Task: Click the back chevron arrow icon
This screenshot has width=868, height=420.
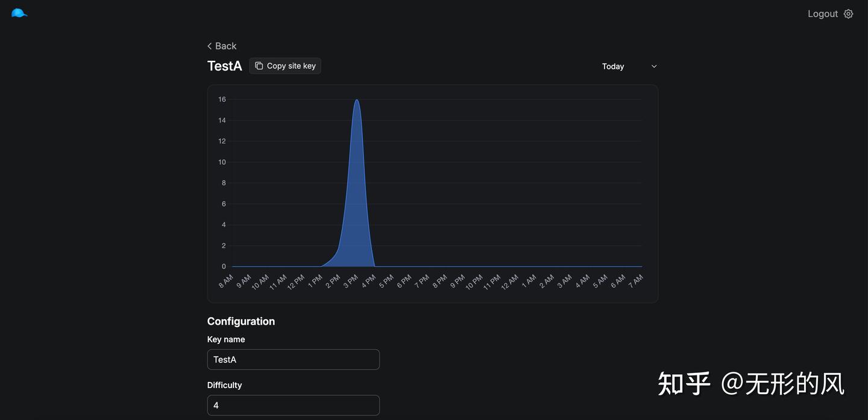Action: click(209, 46)
